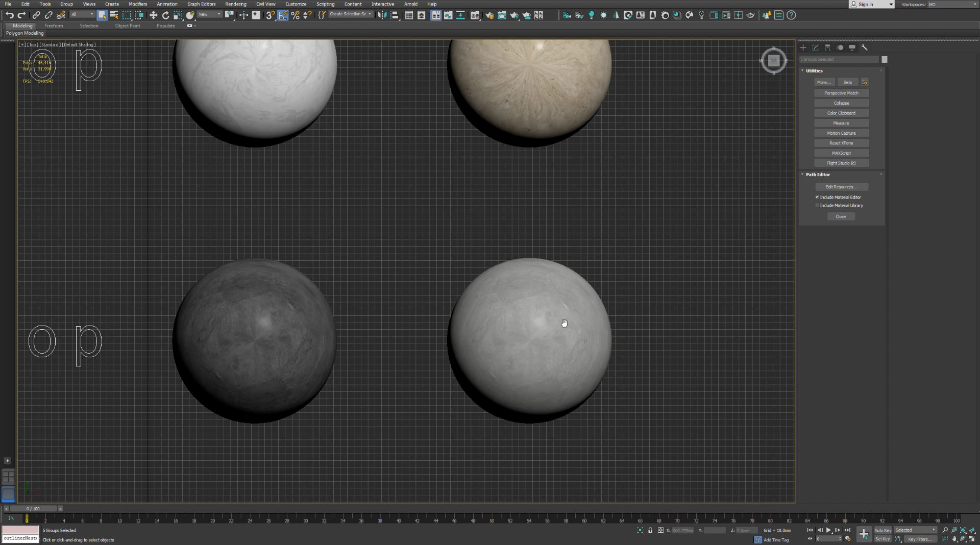Click the Edit Resources button

pyautogui.click(x=841, y=187)
